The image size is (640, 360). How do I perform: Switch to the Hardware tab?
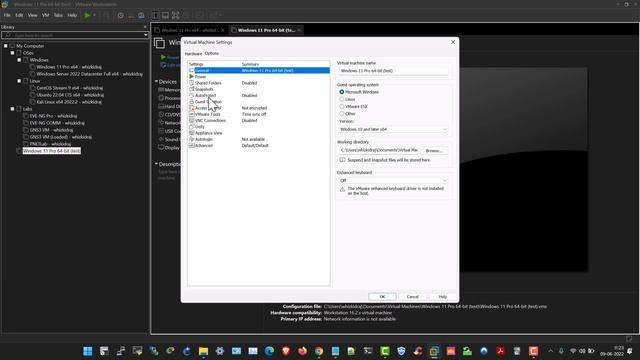coord(193,54)
